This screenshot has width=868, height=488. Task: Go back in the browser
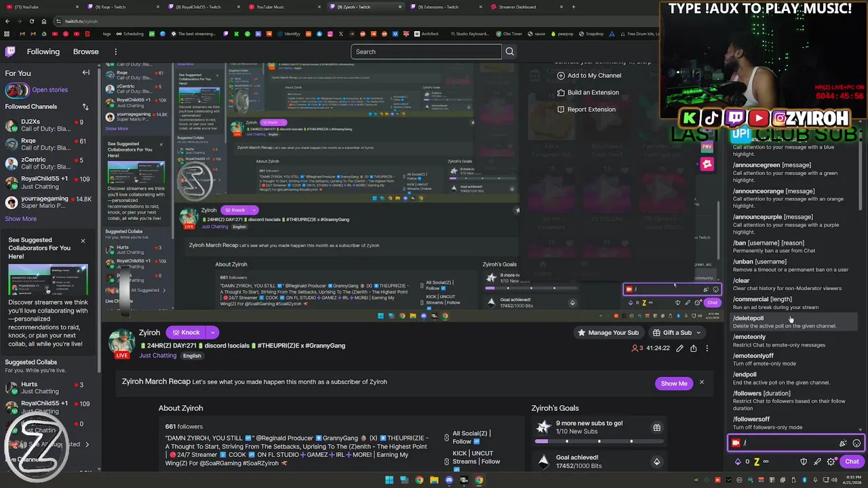tap(7, 21)
